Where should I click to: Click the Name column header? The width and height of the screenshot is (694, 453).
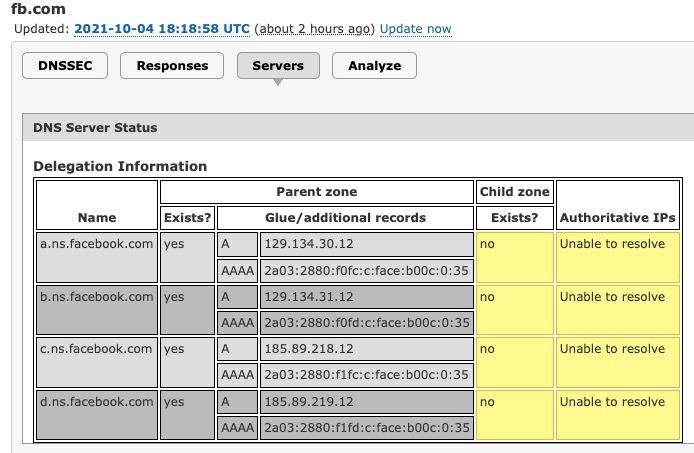pyautogui.click(x=97, y=205)
